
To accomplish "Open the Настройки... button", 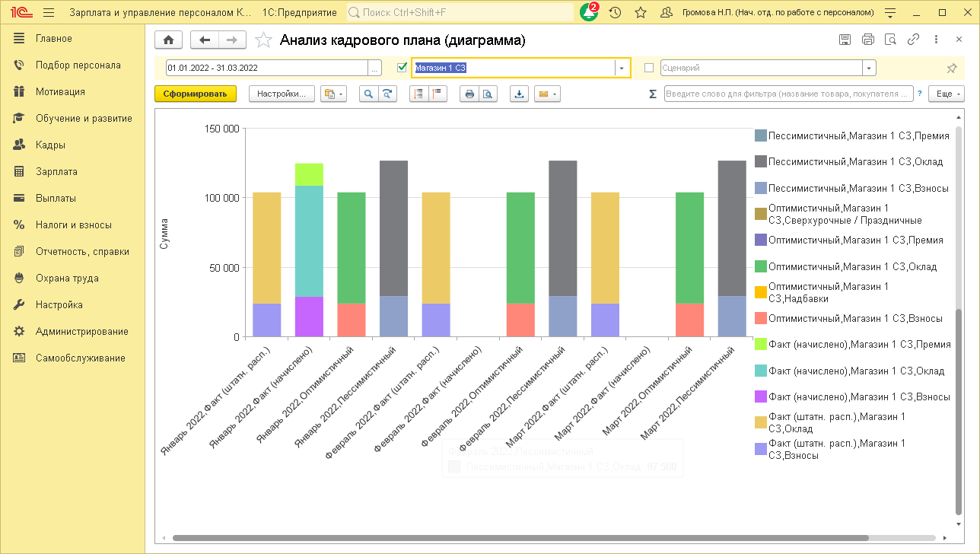I will pos(281,94).
